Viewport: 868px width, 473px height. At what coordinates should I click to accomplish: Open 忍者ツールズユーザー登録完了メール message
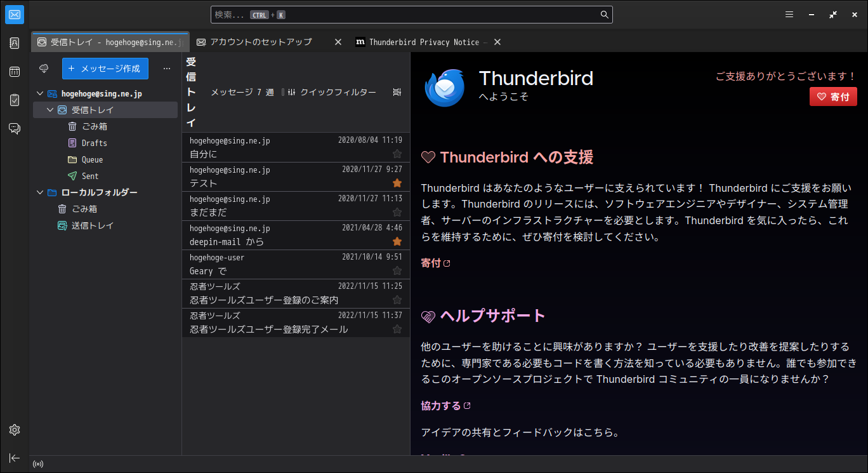[296, 323]
